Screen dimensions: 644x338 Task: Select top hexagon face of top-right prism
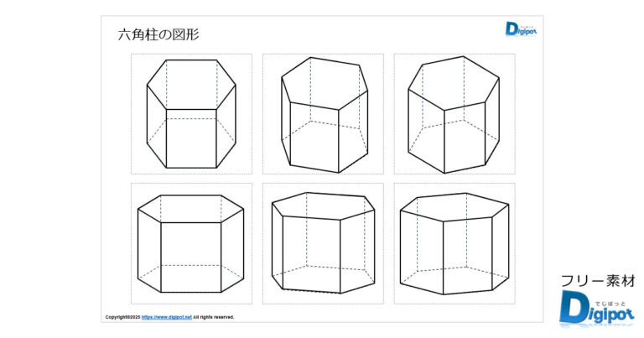454,83
